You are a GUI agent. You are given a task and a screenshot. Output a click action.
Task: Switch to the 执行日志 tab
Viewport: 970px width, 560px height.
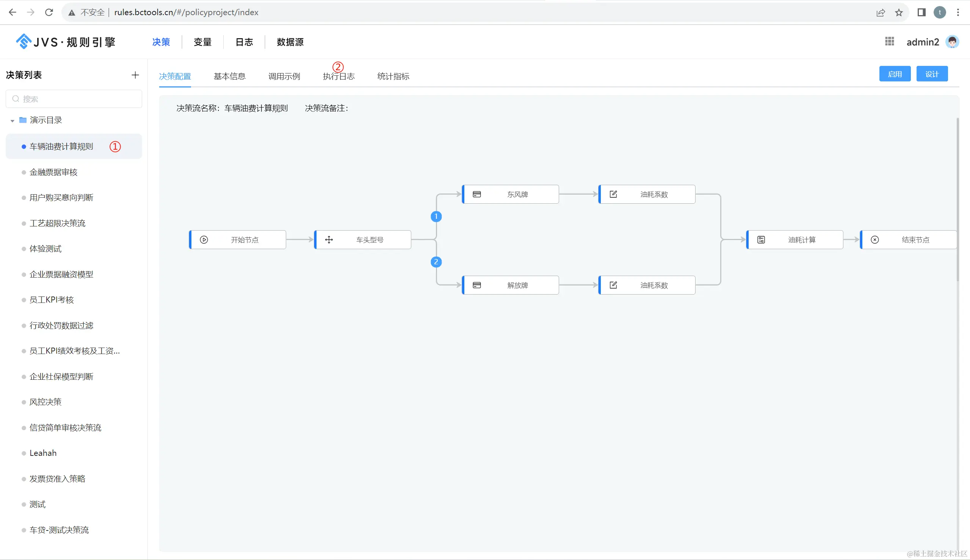coord(338,76)
